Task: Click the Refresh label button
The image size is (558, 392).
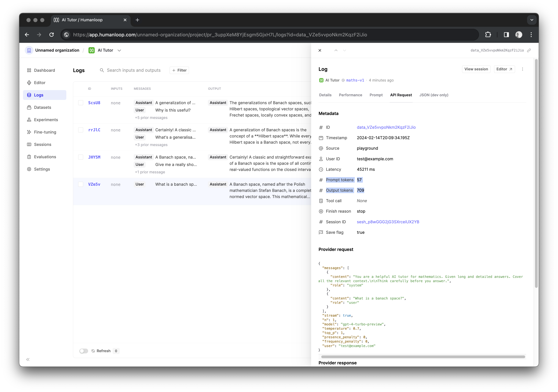Action: pyautogui.click(x=101, y=351)
